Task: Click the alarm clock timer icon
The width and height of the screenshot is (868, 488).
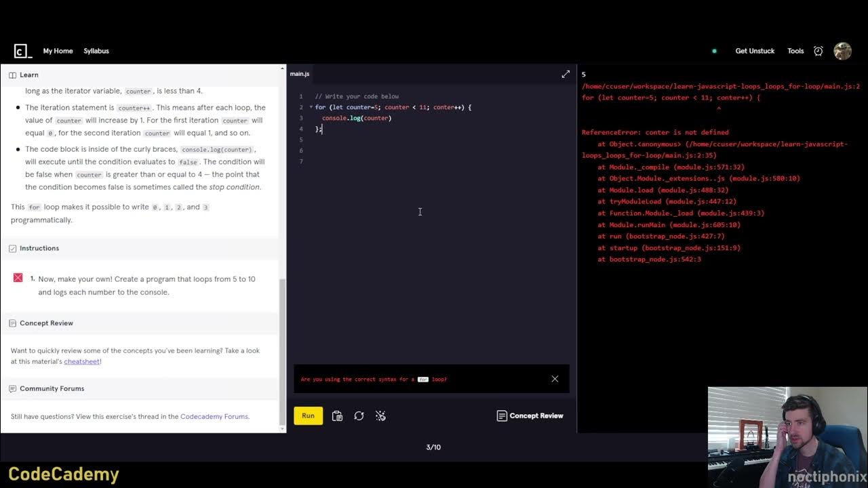Action: coord(818,51)
